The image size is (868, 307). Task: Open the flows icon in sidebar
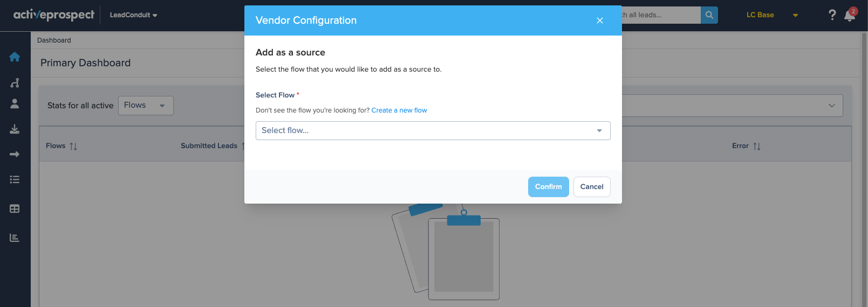coord(15,83)
